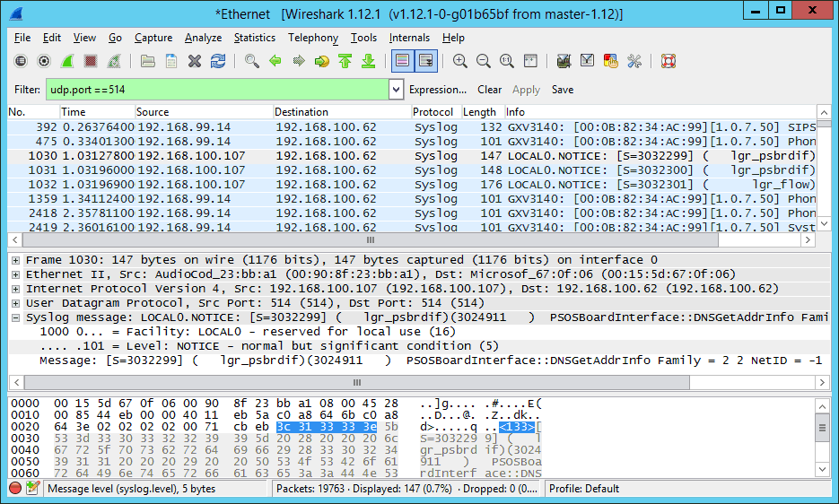Click packet details horizontal scrollbar

[x=357, y=383]
